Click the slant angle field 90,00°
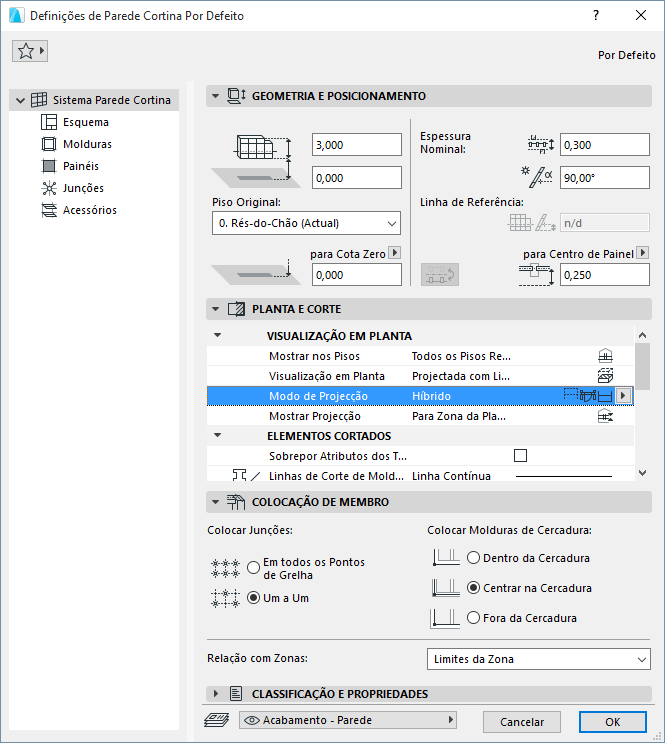This screenshot has height=743, width=665. click(604, 178)
